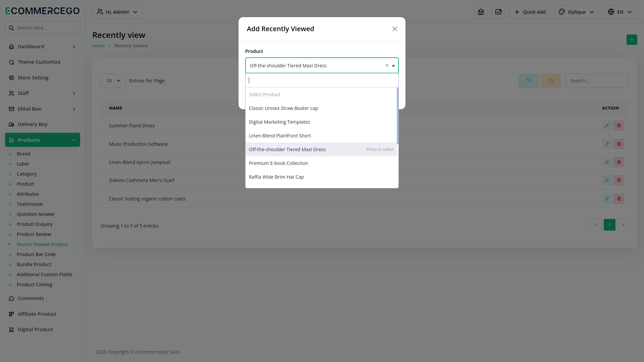Focus the product search box in dropdown
Image resolution: width=644 pixels, height=362 pixels.
tap(322, 80)
